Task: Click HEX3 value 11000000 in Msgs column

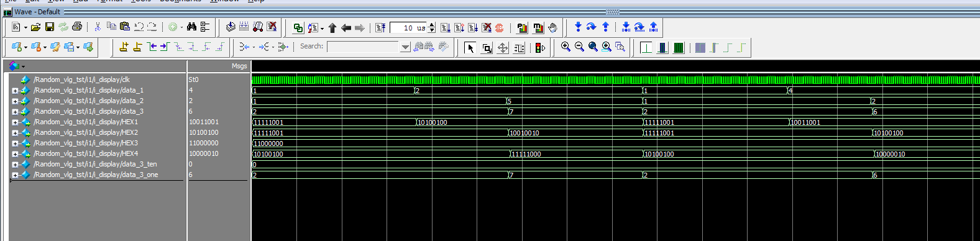Action: coord(204,143)
